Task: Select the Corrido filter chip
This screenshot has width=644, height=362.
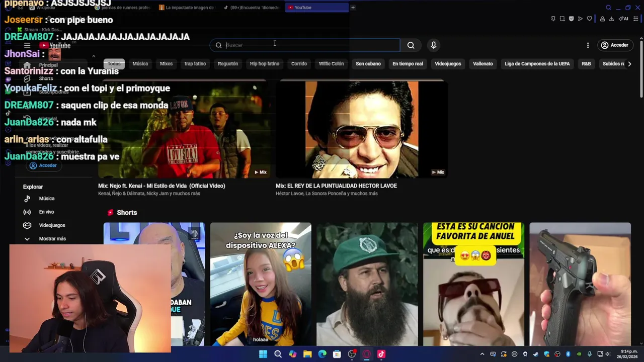Action: tap(299, 64)
